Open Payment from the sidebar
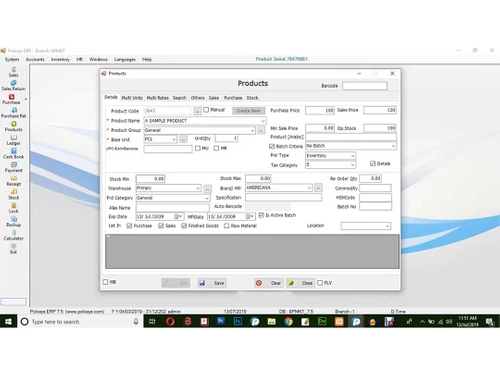500x375 pixels. [14, 167]
